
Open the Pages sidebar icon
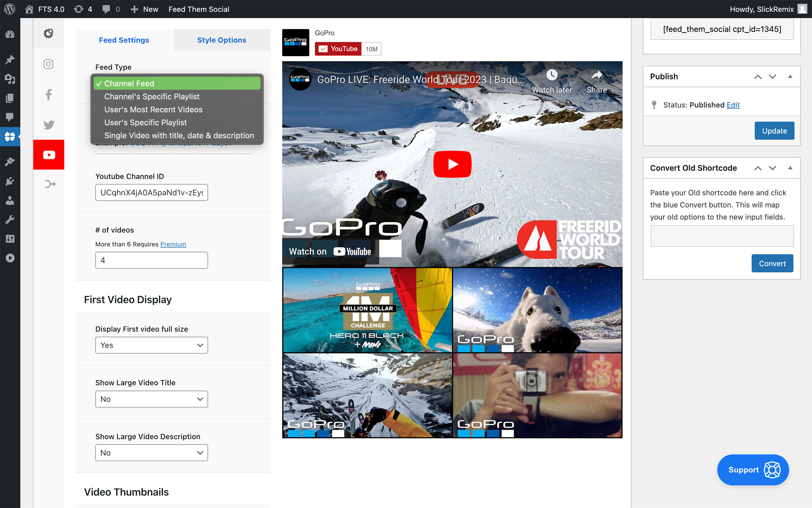click(x=10, y=98)
